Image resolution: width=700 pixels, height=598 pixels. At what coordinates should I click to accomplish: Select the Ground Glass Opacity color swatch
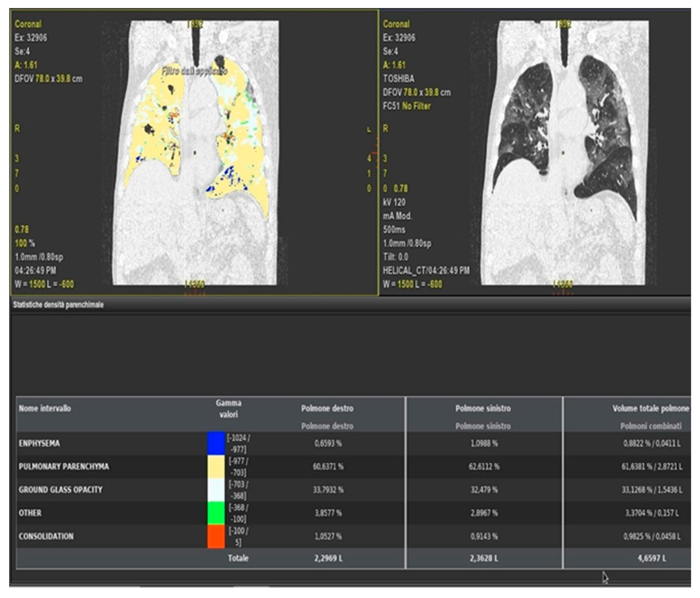pos(216,490)
